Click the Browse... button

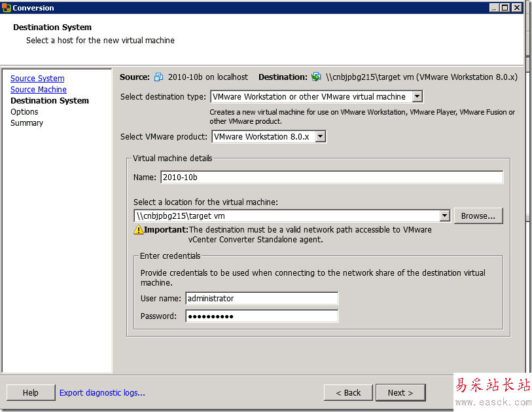click(x=478, y=215)
